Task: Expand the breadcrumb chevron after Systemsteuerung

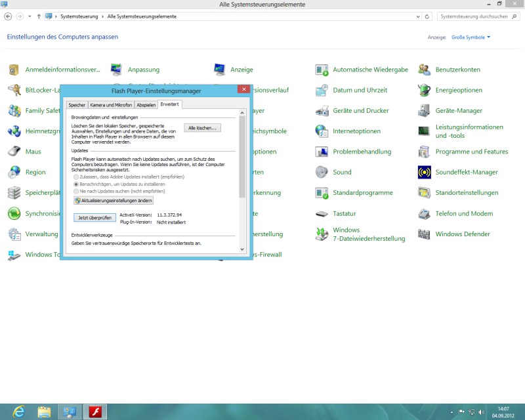Action: pyautogui.click(x=102, y=16)
